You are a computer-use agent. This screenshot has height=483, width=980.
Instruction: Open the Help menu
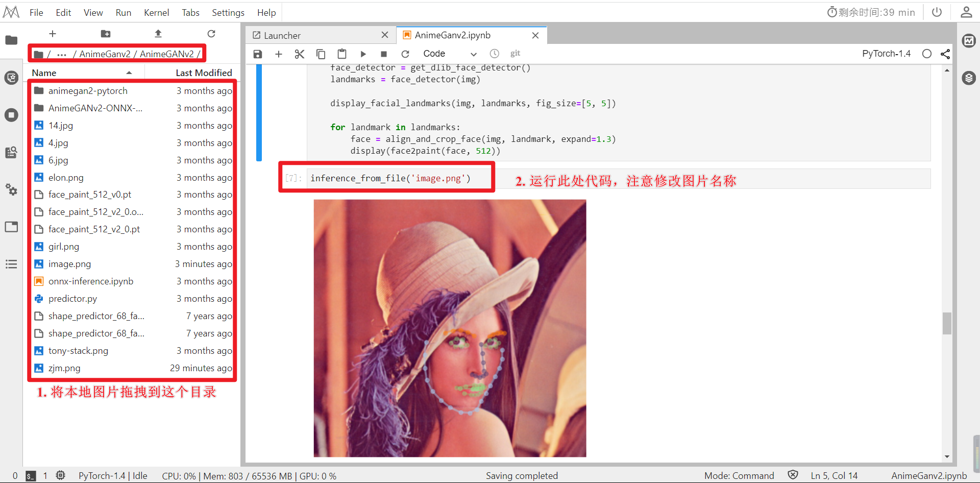coord(266,12)
